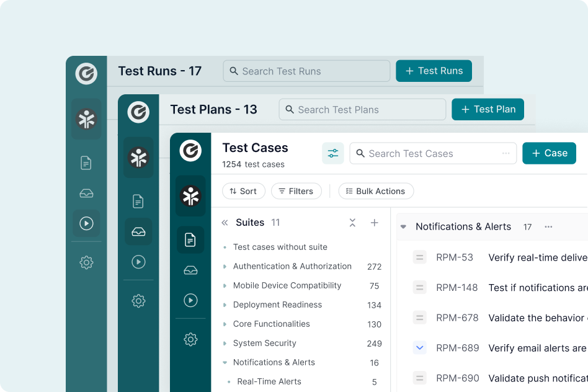Click the chevron priority icon for RPM-689
Viewport: 588px width, 392px height.
(x=420, y=348)
